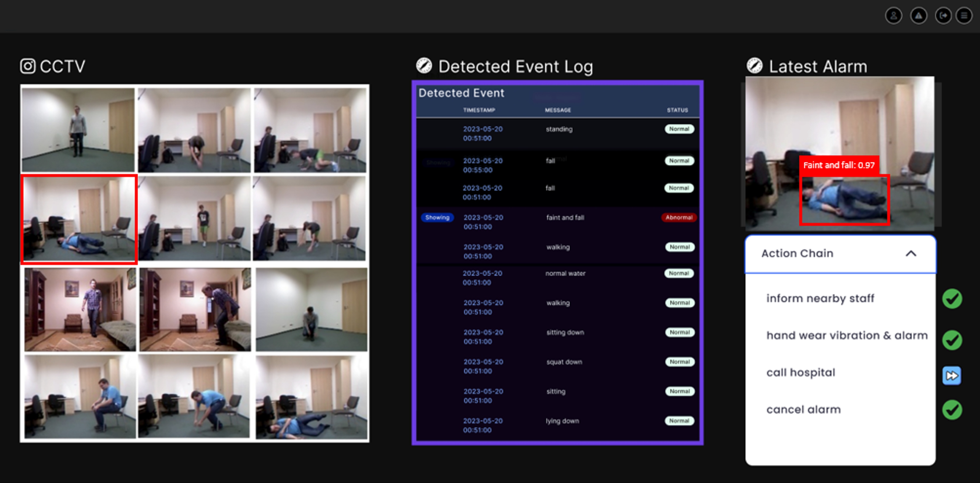Select the red-highlighted CCTV feed thumbnail

point(79,219)
